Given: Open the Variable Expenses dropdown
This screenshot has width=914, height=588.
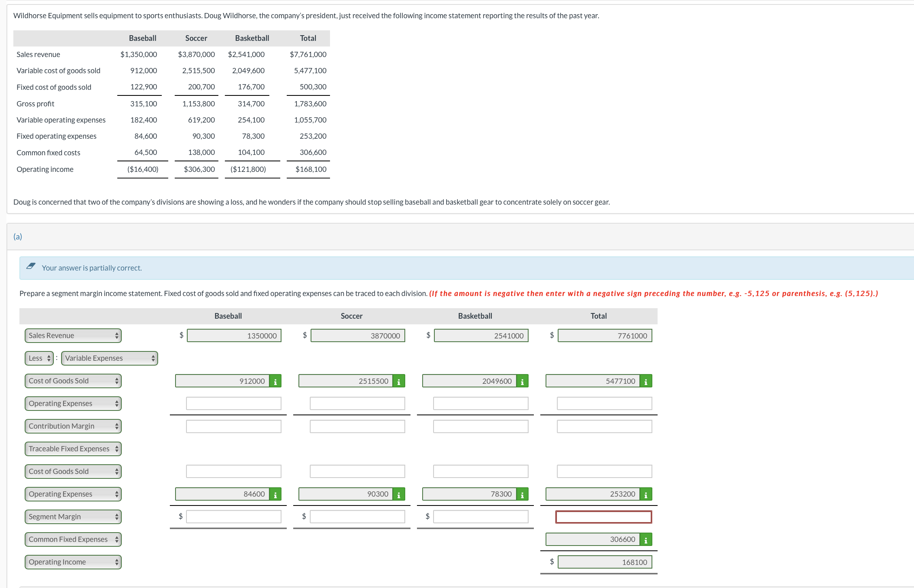Looking at the screenshot, I should (110, 358).
